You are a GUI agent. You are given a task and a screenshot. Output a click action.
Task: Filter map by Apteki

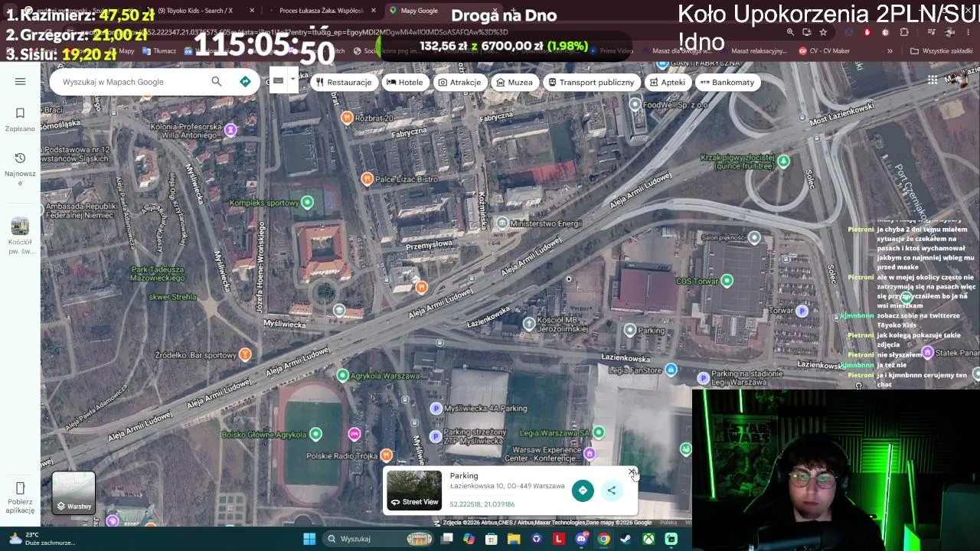[x=667, y=82]
